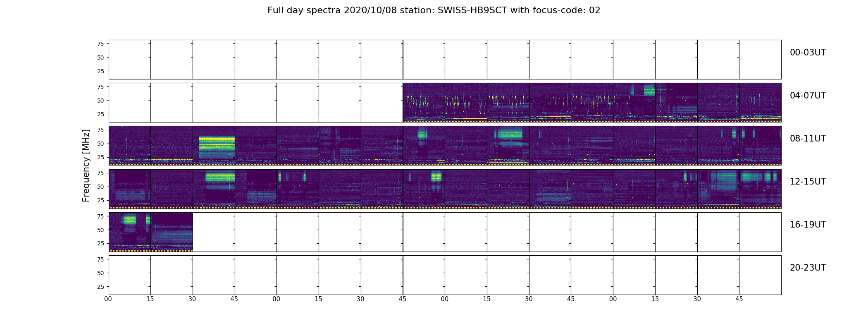Click the '75' tick of the 16-19UT row

click(100, 216)
